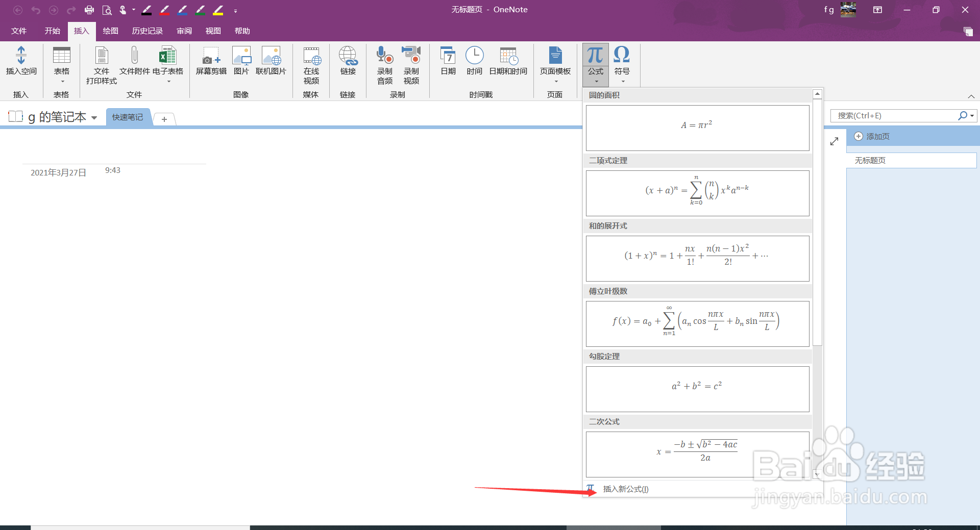This screenshot has width=980, height=530.
Task: Open Online Pictures insert
Action: pyautogui.click(x=271, y=61)
